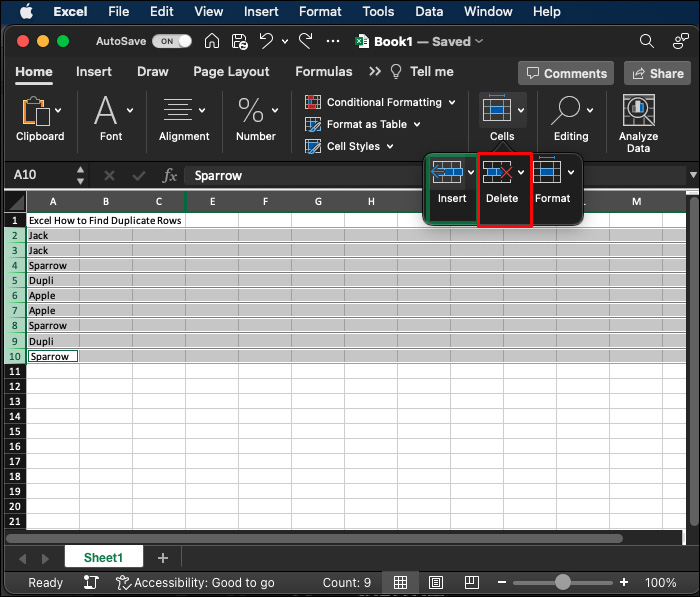
Task: Click the Delete cells icon
Action: coord(497,174)
